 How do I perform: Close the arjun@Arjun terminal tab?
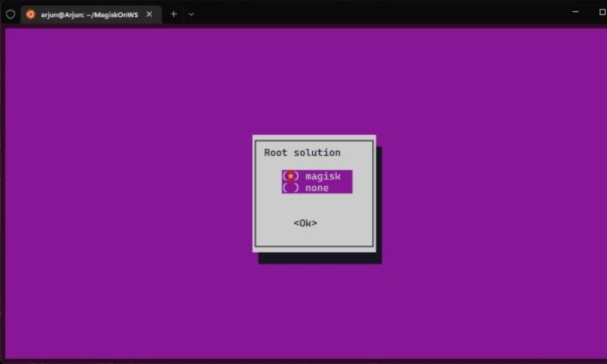(x=150, y=14)
